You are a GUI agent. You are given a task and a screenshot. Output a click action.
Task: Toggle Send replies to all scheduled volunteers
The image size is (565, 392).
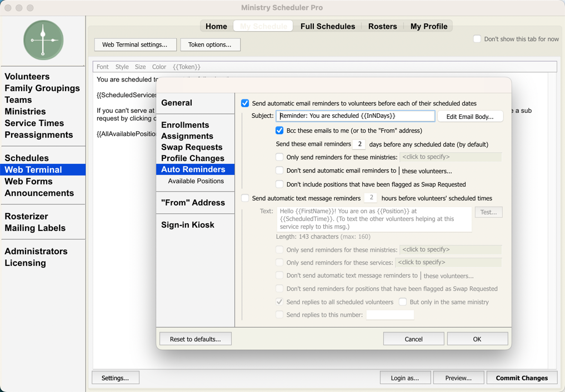click(x=279, y=301)
